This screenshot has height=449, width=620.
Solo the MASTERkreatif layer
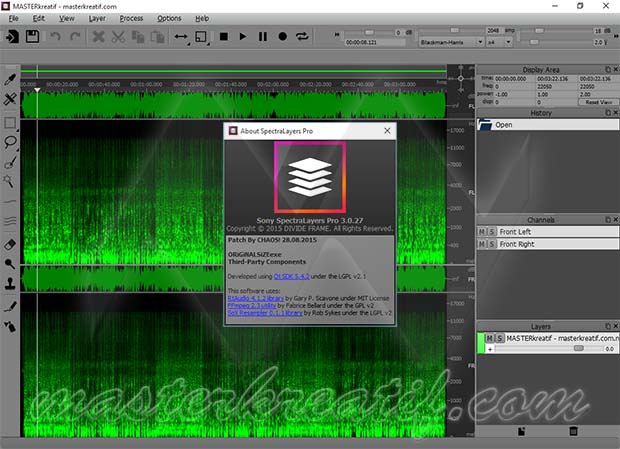click(x=500, y=338)
